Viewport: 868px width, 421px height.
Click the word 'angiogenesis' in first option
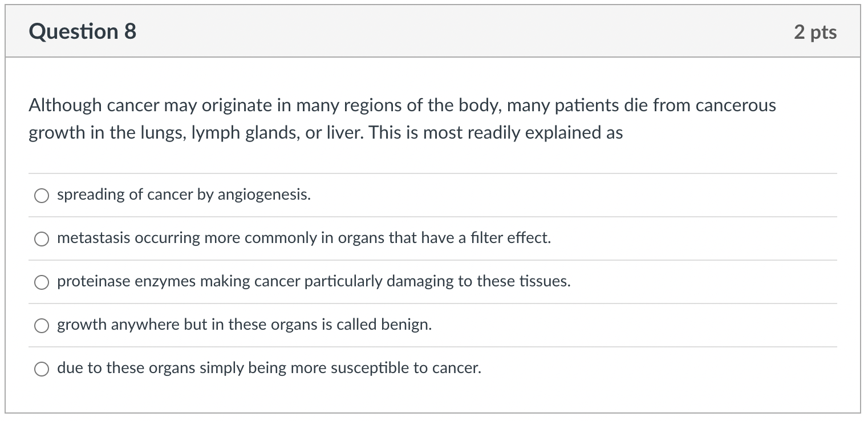264,195
